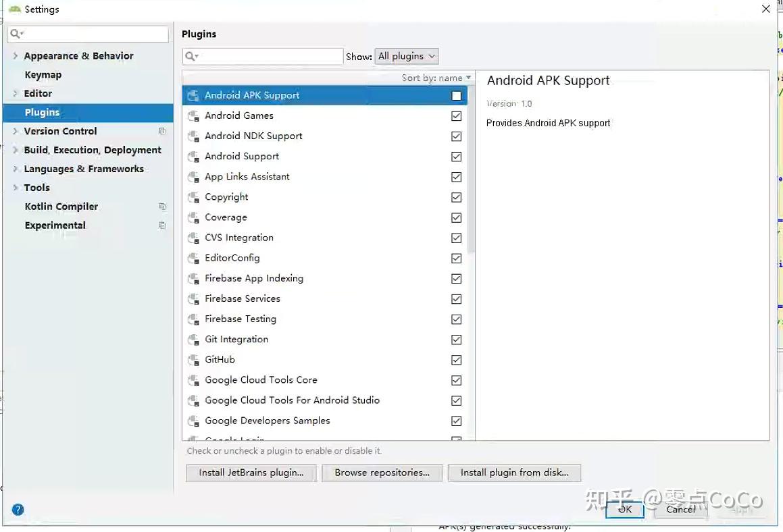Click the Copyright plugin icon
This screenshot has height=532, width=783.
(193, 197)
